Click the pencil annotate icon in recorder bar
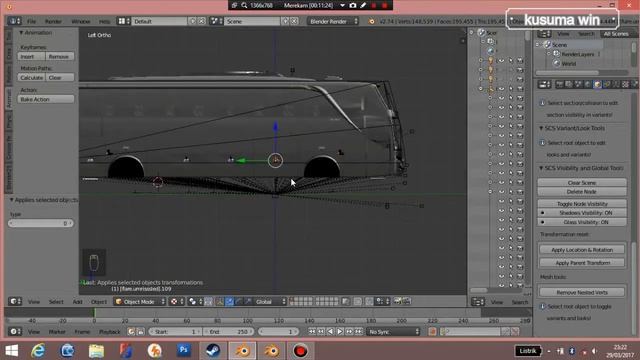 pos(363,5)
